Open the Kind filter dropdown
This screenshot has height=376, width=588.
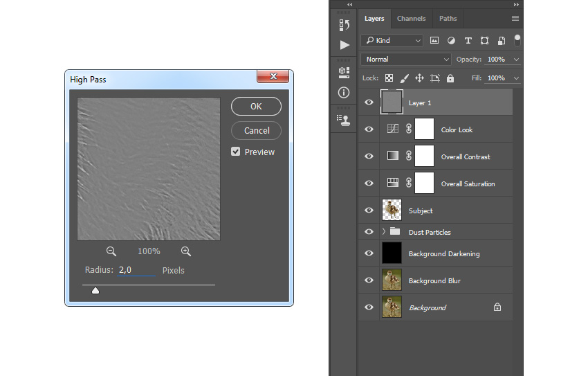point(392,41)
